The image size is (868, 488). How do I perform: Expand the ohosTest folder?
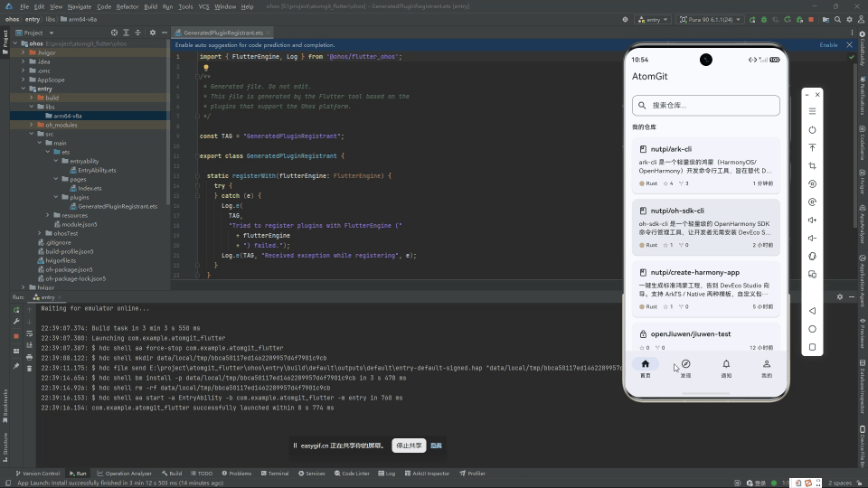40,233
